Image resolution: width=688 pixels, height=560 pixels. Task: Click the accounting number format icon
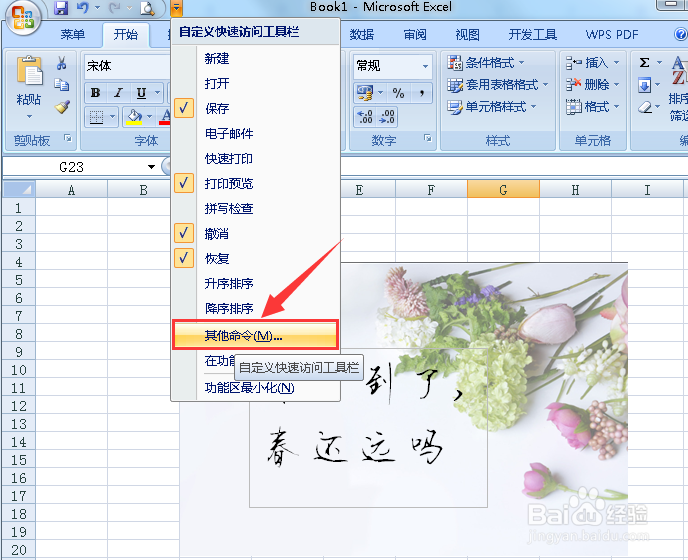click(365, 93)
